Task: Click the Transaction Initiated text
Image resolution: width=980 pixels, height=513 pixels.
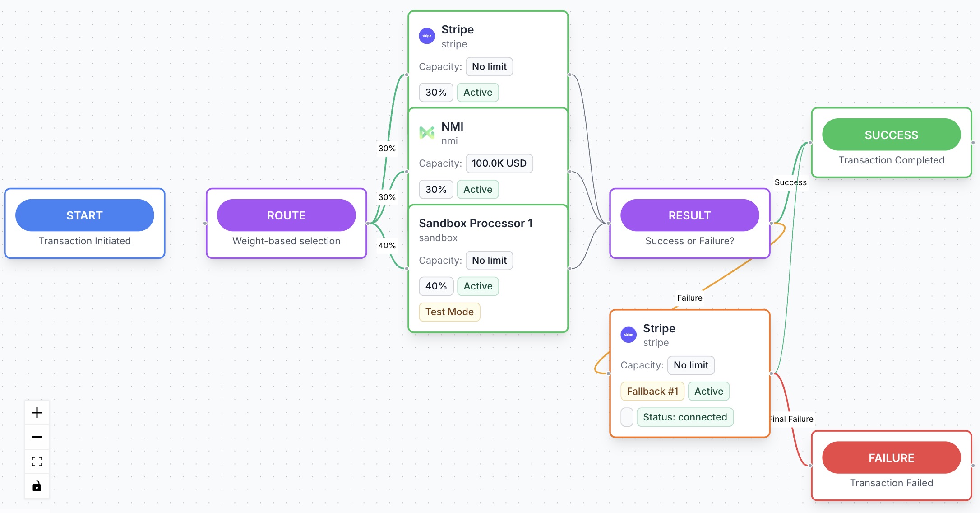Action: [x=85, y=241]
